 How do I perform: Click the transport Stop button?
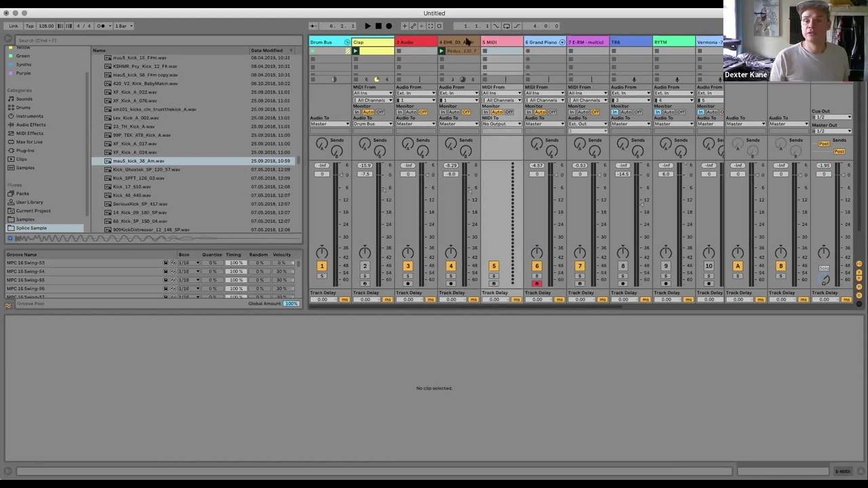point(378,26)
